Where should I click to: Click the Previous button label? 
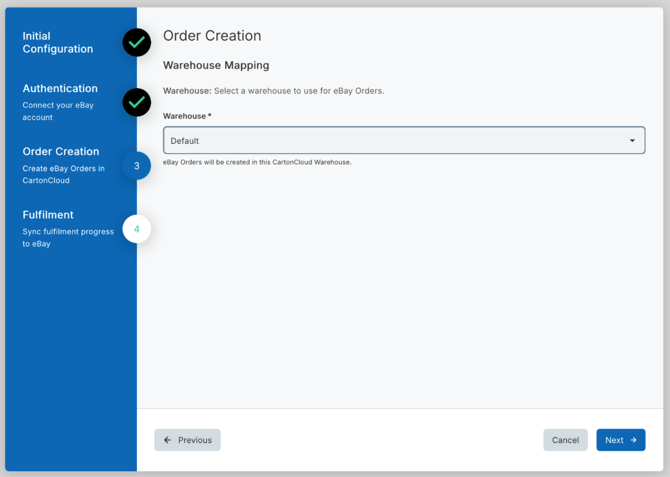[x=195, y=440]
